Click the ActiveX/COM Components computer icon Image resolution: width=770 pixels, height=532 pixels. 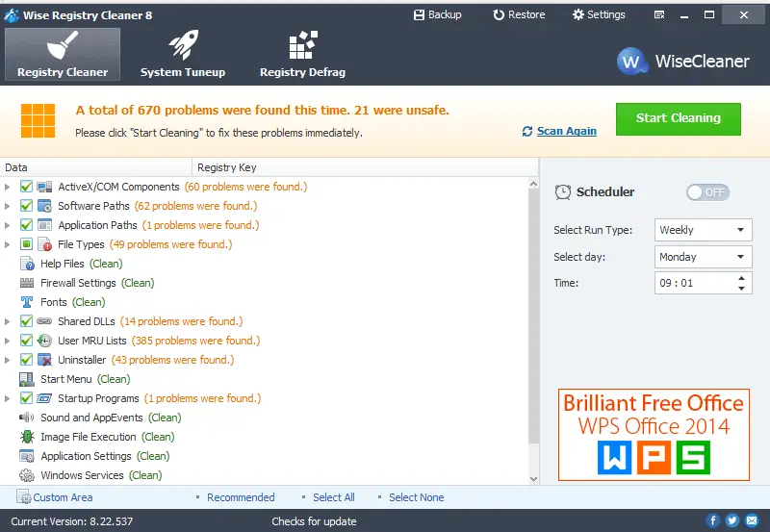pos(44,187)
